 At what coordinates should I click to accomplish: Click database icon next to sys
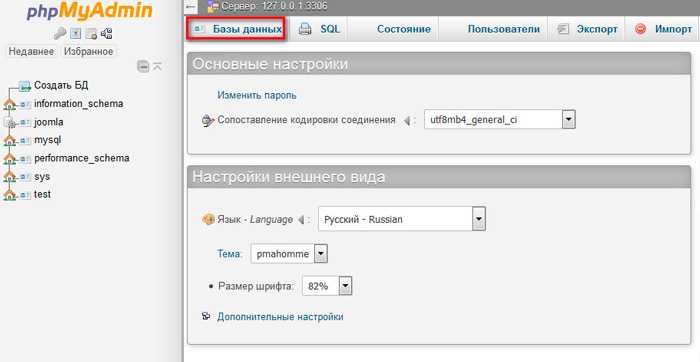pyautogui.click(x=25, y=177)
